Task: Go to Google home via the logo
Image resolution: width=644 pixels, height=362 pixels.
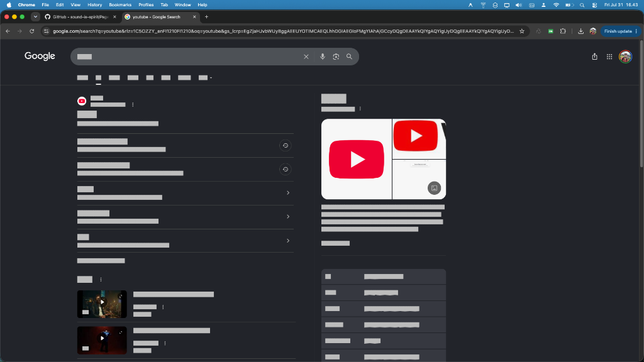Action: pos(40,56)
